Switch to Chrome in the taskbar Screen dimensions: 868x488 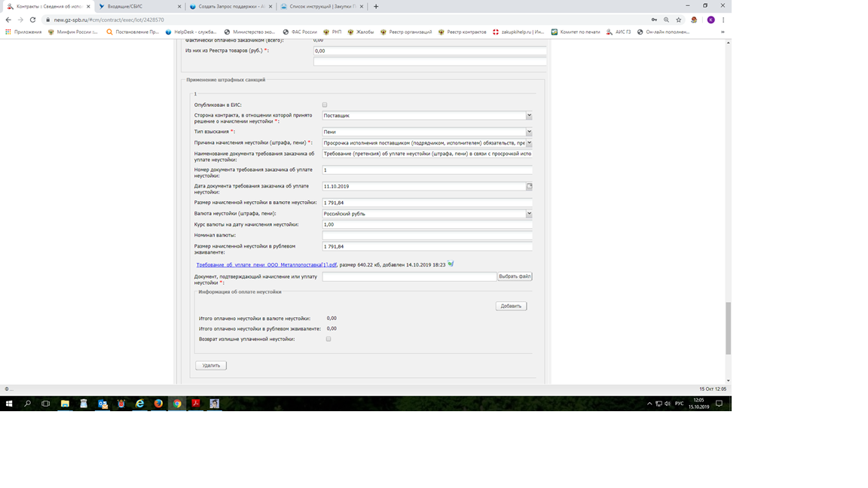[177, 404]
